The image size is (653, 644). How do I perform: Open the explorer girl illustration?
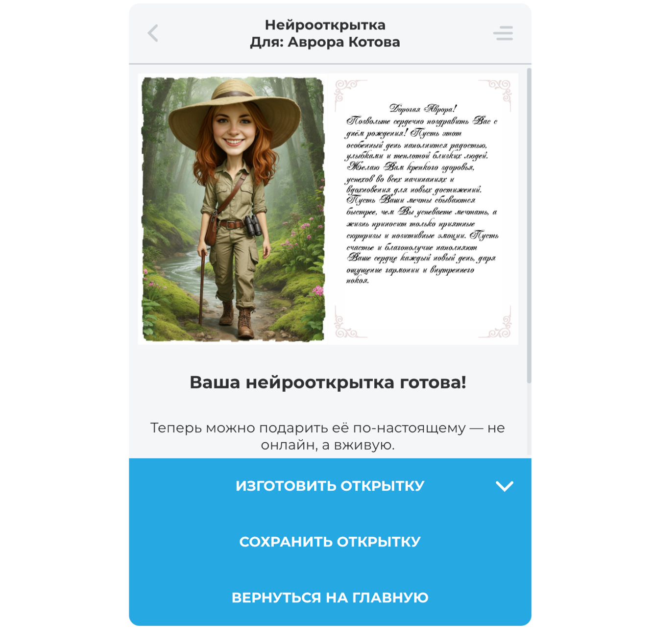coord(233,209)
